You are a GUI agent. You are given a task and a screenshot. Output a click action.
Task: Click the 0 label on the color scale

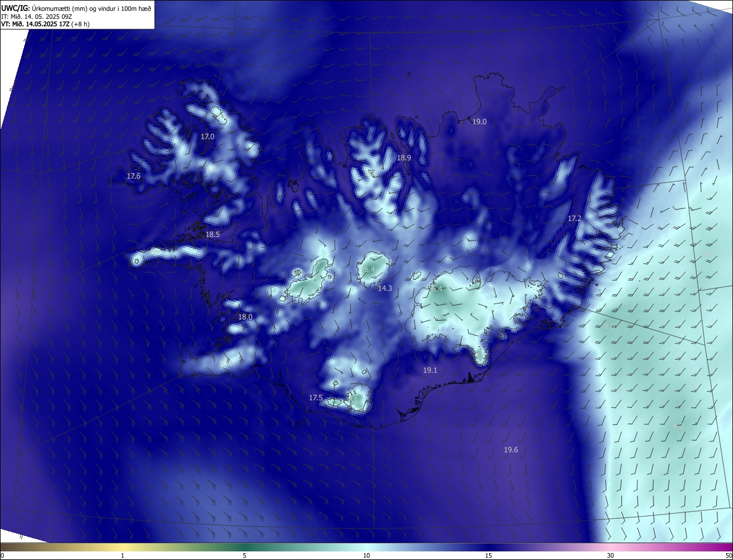2,555
